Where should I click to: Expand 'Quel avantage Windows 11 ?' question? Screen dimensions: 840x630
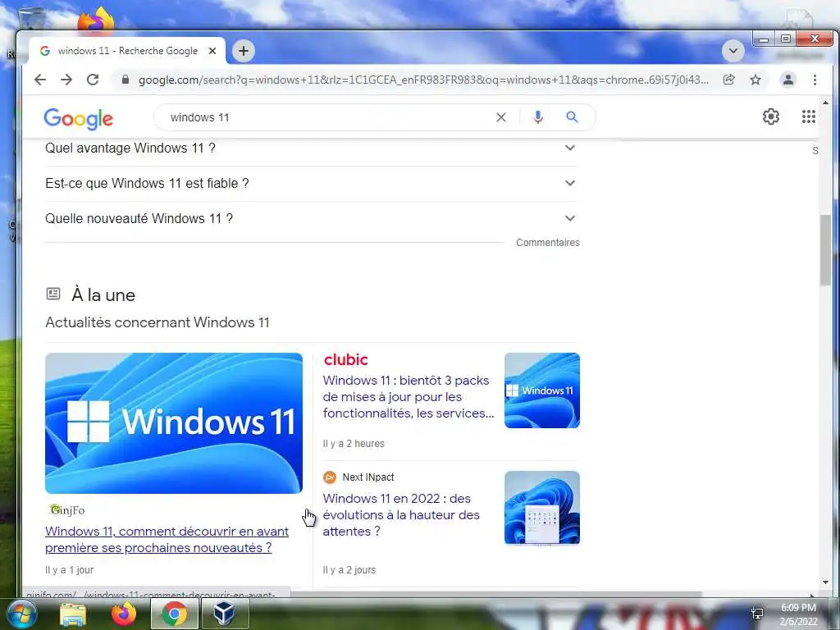(312, 148)
